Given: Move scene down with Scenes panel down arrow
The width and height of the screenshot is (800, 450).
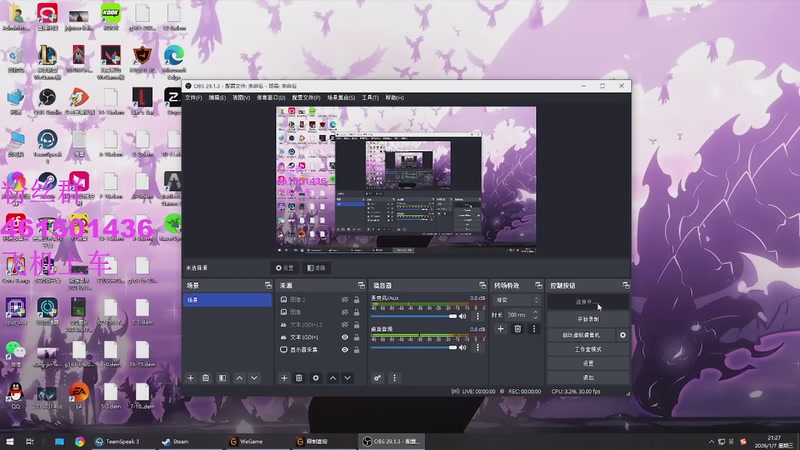Looking at the screenshot, I should click(254, 378).
